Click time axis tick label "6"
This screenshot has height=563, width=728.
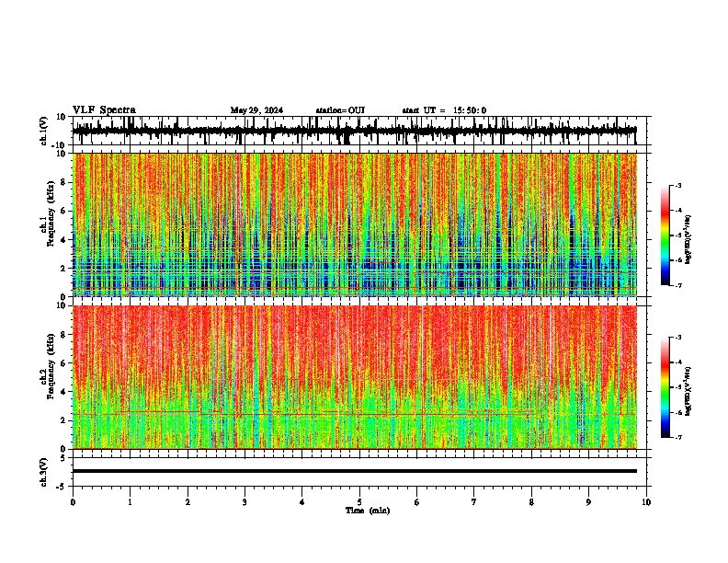click(x=417, y=502)
